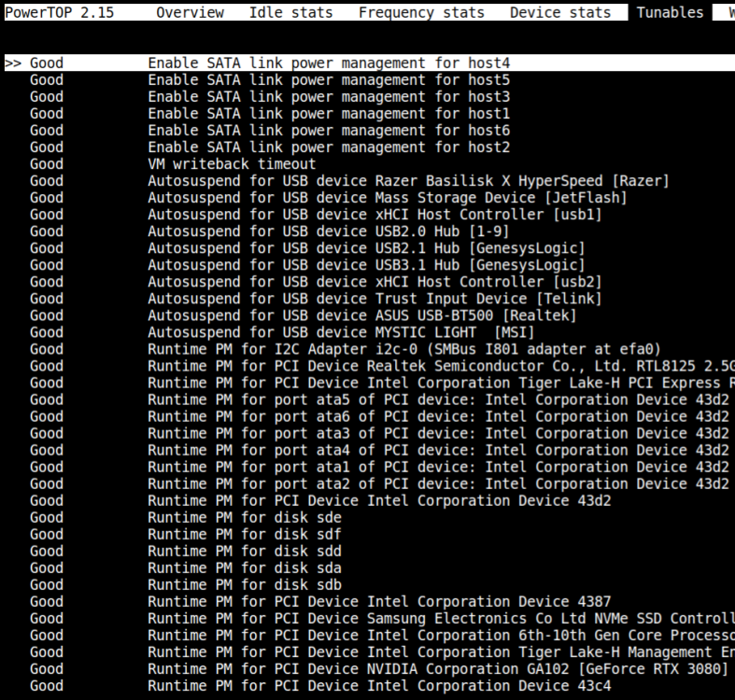Select Autosuspend for ASUS USB-BT500 Realtek

(x=303, y=315)
